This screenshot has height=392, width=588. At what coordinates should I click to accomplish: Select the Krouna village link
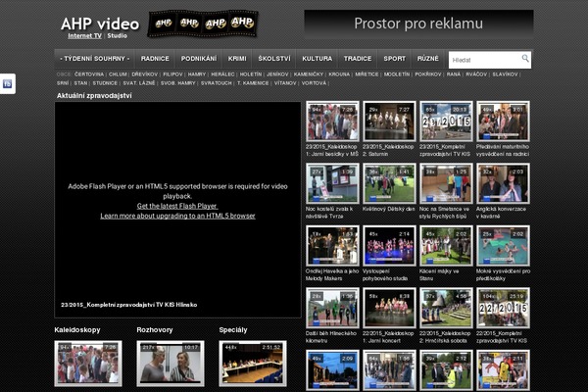339,74
